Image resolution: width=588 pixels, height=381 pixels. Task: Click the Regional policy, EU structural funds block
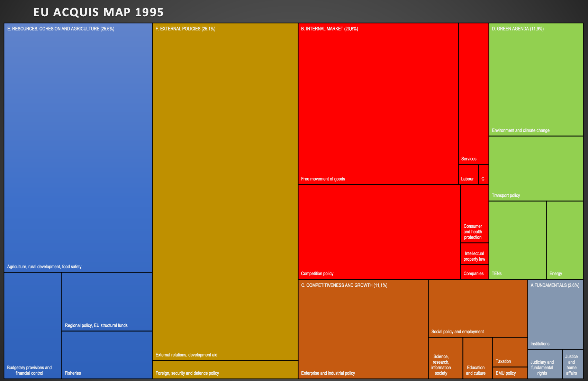[x=107, y=301]
